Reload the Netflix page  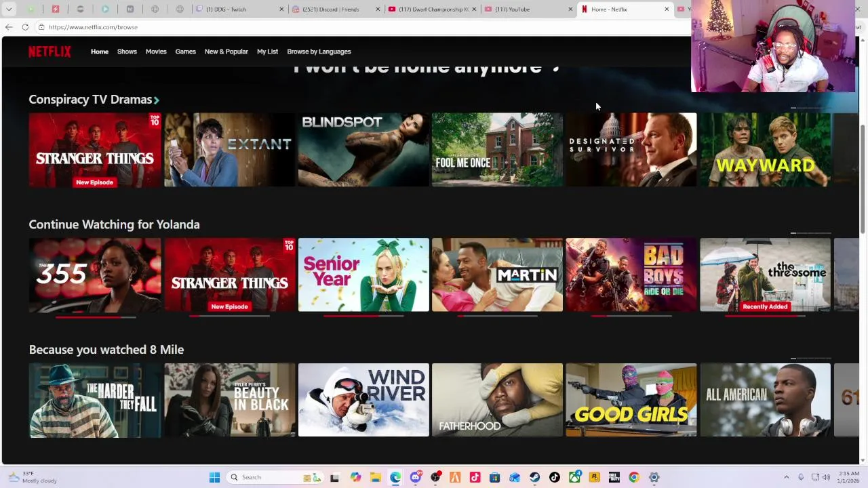25,27
